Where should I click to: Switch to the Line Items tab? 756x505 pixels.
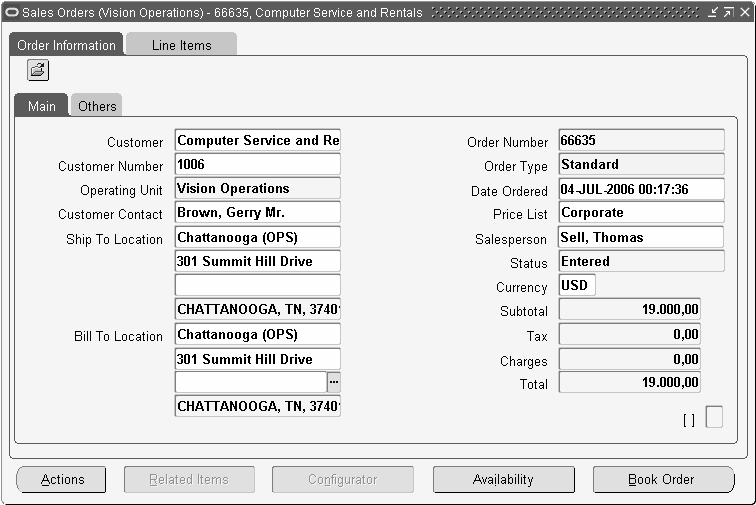(181, 45)
